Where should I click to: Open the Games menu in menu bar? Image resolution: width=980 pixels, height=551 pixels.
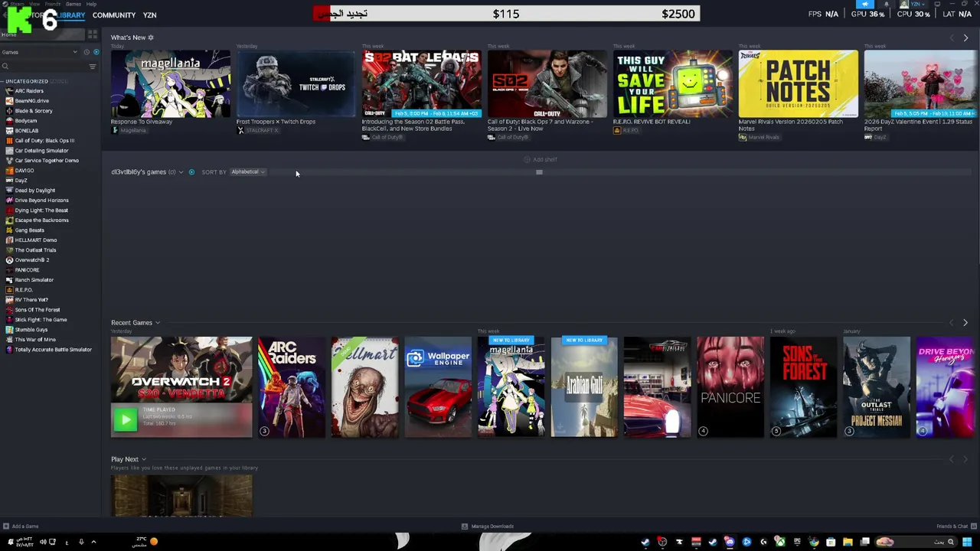(75, 4)
